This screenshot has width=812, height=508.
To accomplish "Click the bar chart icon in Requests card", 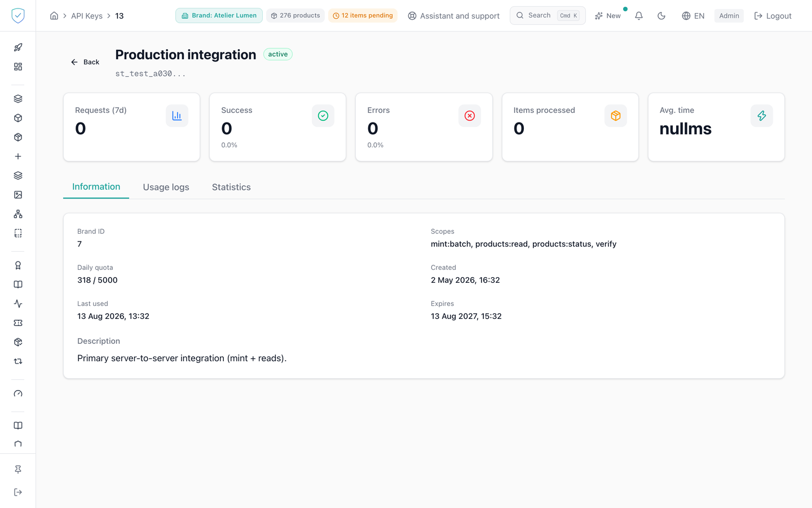I will point(177,116).
